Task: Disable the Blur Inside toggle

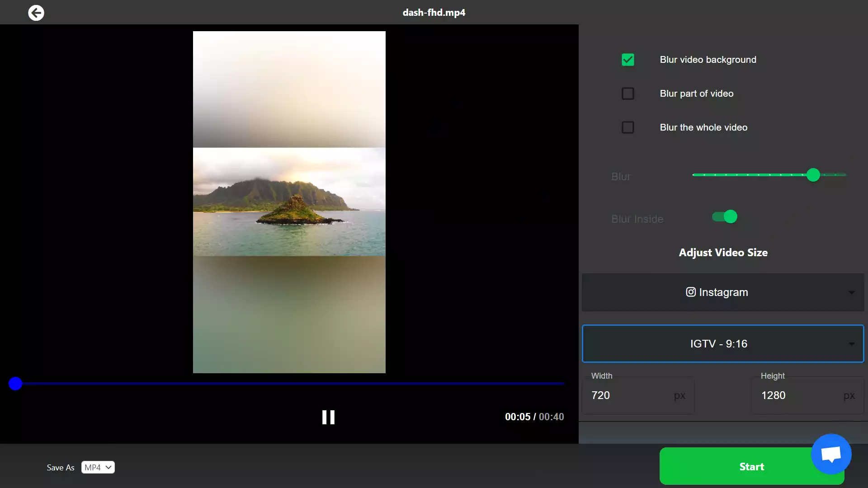Action: click(x=725, y=217)
